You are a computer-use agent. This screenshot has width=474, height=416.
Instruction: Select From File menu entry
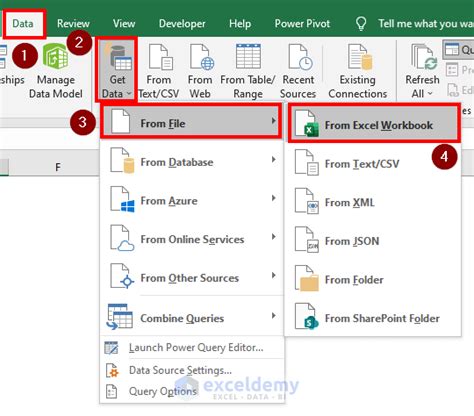pyautogui.click(x=191, y=121)
